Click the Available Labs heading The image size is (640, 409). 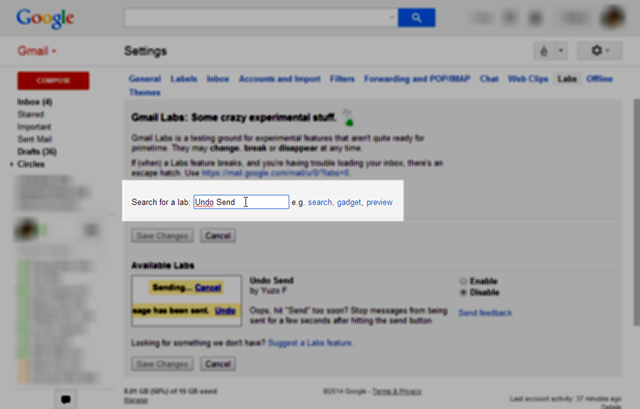click(162, 265)
